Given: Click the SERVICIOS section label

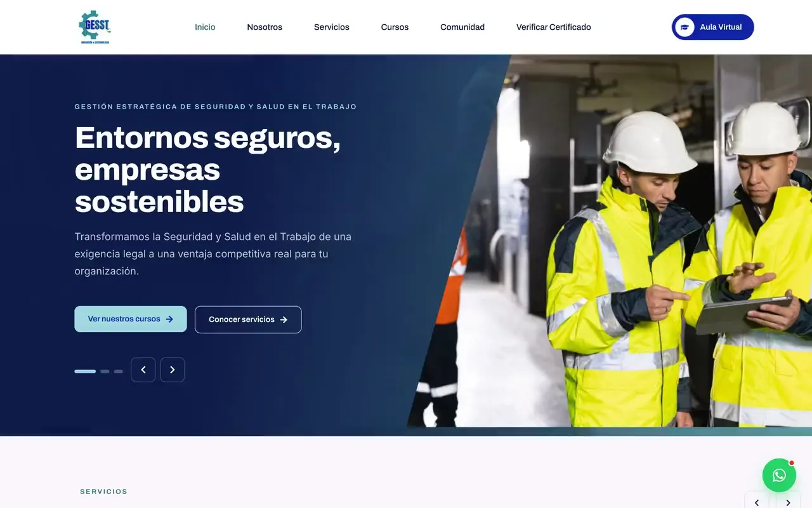Looking at the screenshot, I should pos(104,491).
